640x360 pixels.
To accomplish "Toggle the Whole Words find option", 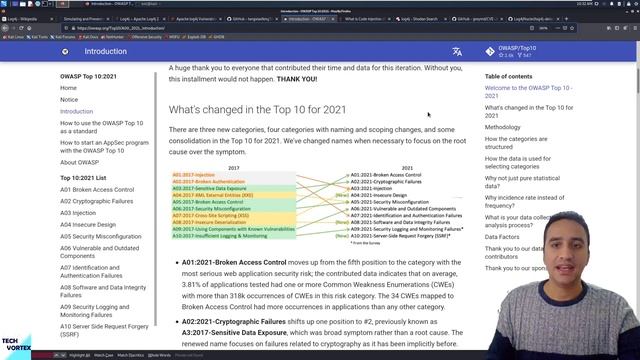I will coord(160,356).
